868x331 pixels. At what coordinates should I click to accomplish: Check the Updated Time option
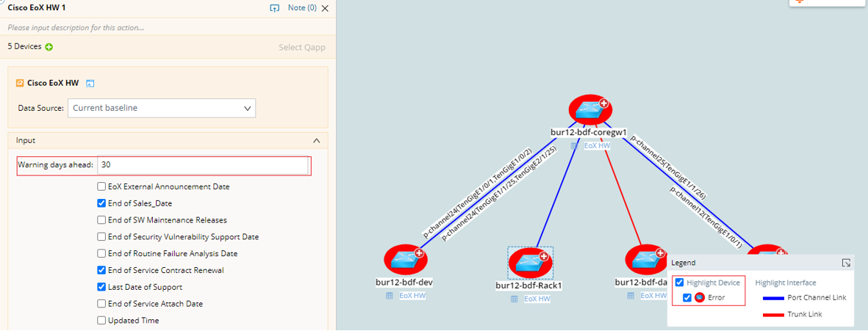(x=101, y=321)
